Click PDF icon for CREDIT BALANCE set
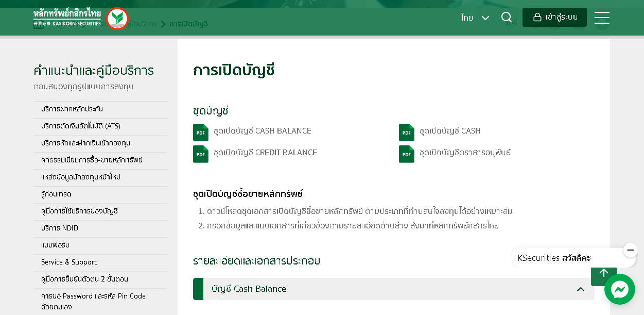 pos(201,154)
